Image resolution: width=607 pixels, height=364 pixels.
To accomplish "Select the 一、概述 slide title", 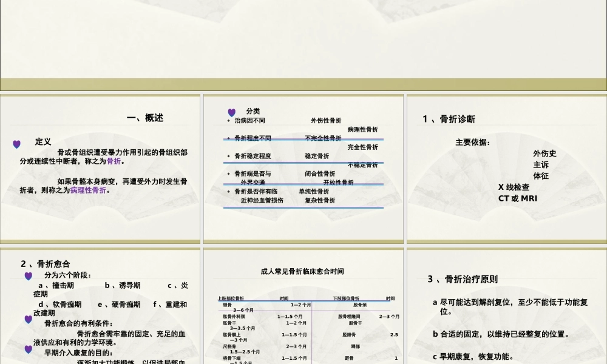I will (x=146, y=118).
